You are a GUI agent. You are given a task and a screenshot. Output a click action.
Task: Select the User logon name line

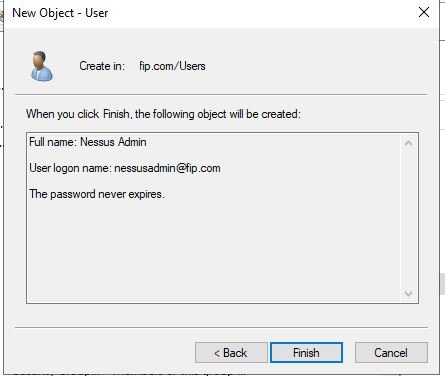pyautogui.click(x=125, y=168)
